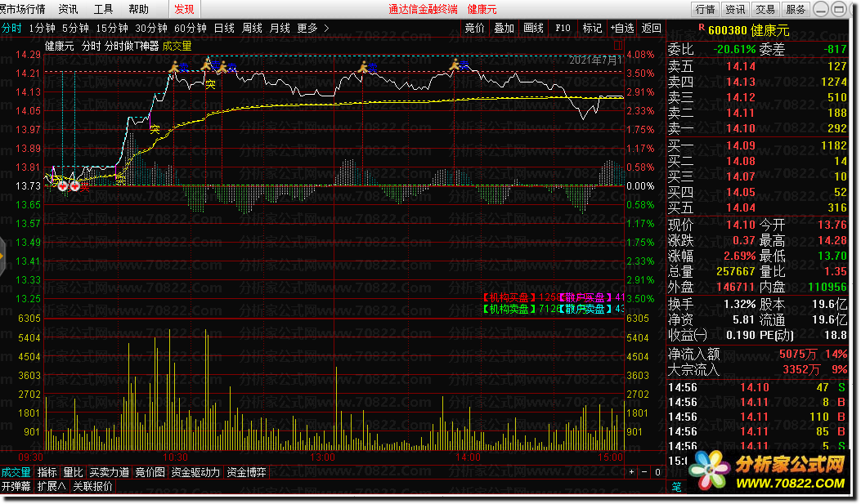This screenshot has height=504, width=861.
Task: Click the 交易 trading button
Action: [765, 9]
